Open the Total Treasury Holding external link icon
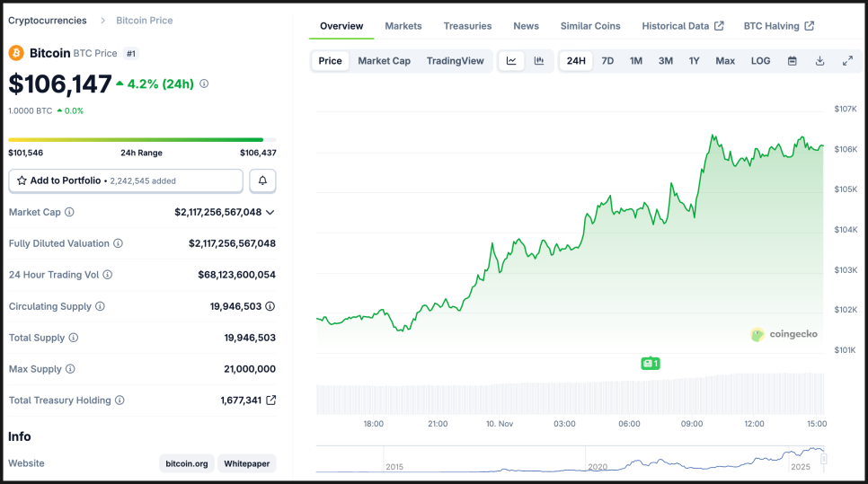The height and width of the screenshot is (484, 868). (x=271, y=400)
